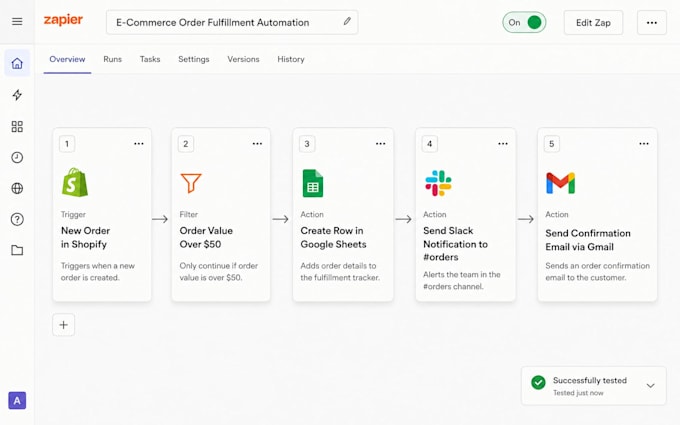Switch to the Tasks tab
This screenshot has height=425, width=680.
coord(150,59)
